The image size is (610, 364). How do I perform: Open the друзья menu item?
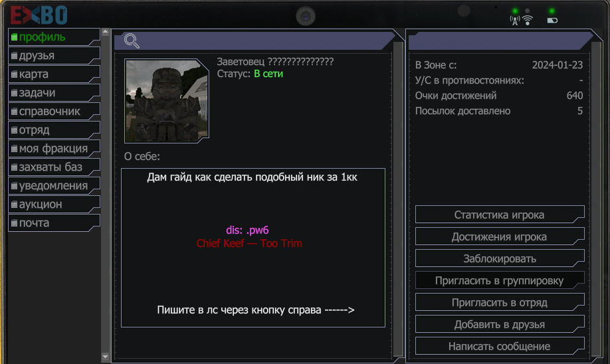(54, 56)
